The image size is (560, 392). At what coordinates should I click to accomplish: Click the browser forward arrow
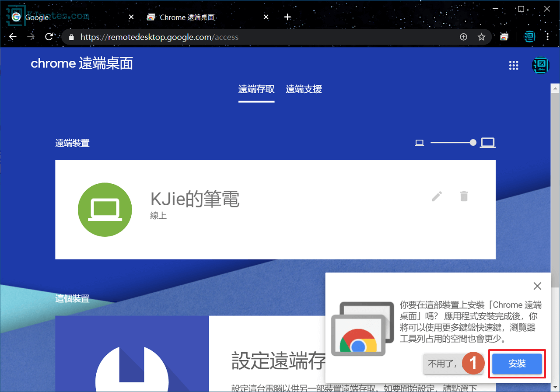31,37
